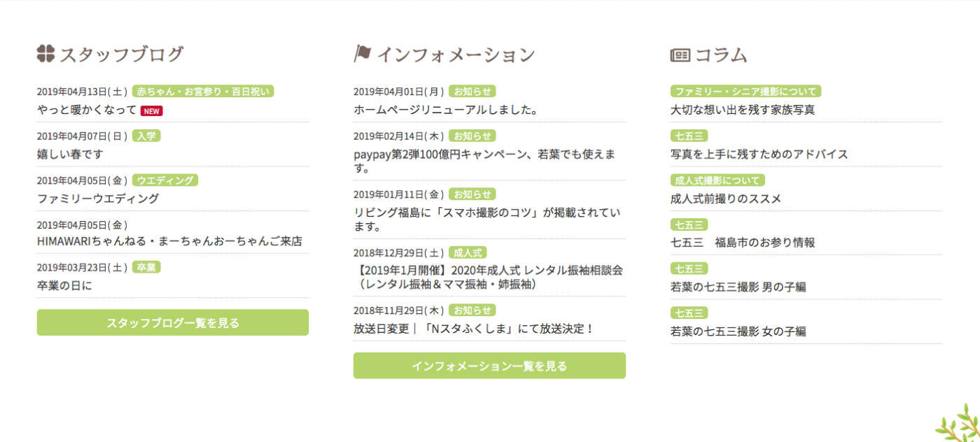Click the 卒業 tag label
The width and height of the screenshot is (980, 442).
click(146, 266)
